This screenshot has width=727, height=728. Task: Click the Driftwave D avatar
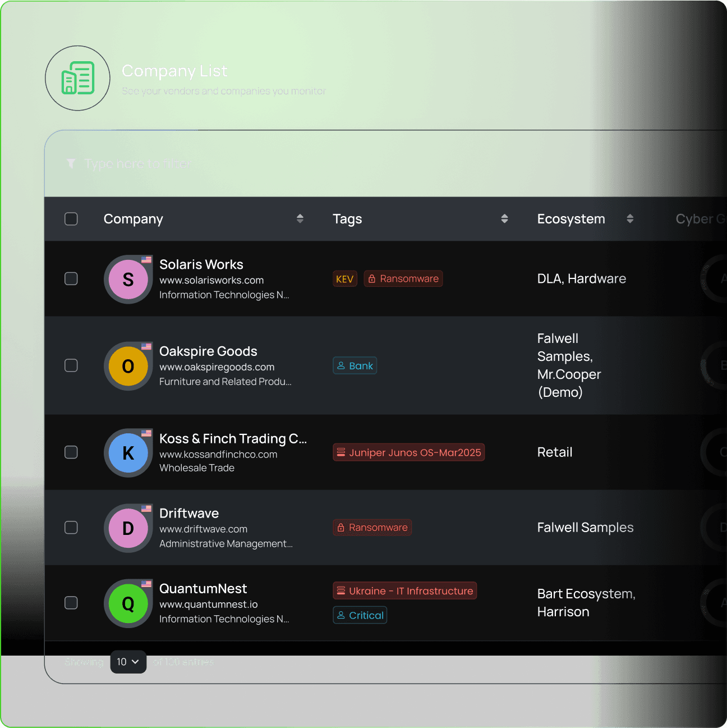tap(128, 528)
